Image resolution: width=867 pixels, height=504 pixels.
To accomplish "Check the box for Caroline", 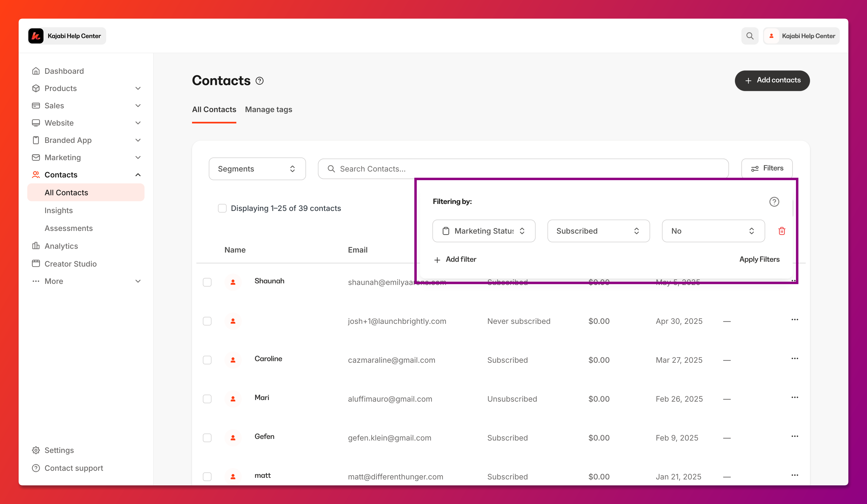I will coord(207,360).
